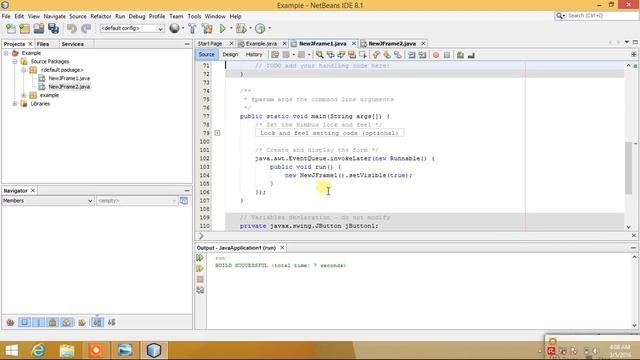Click the Comment icon in editor toolbar
Viewport: 640px width, 360px height.
[x=460, y=55]
